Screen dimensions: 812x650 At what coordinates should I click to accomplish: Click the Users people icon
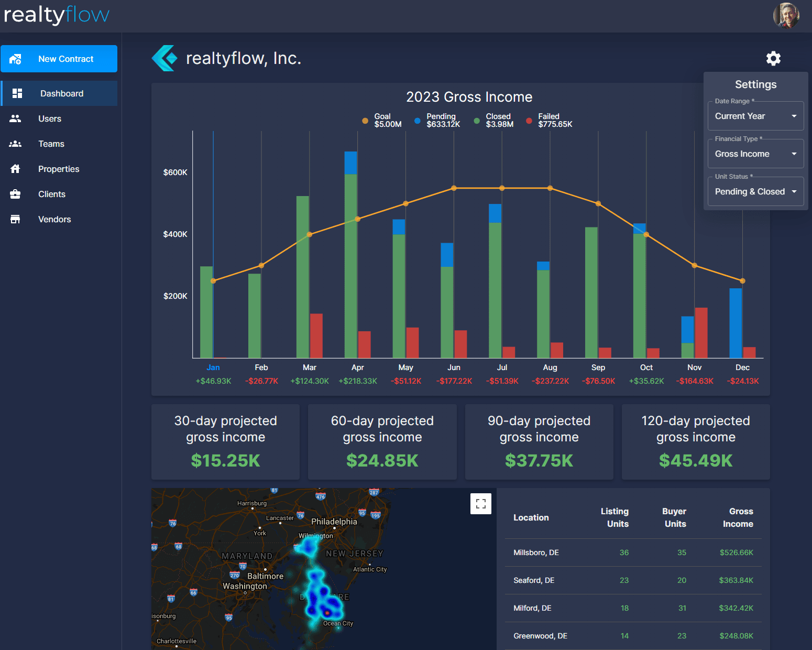point(15,118)
